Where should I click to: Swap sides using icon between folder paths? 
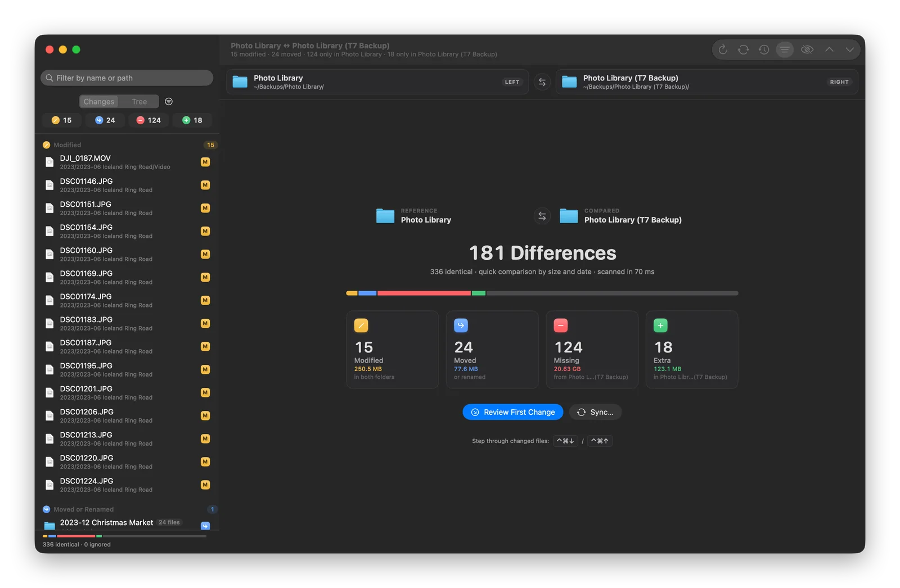tap(542, 82)
